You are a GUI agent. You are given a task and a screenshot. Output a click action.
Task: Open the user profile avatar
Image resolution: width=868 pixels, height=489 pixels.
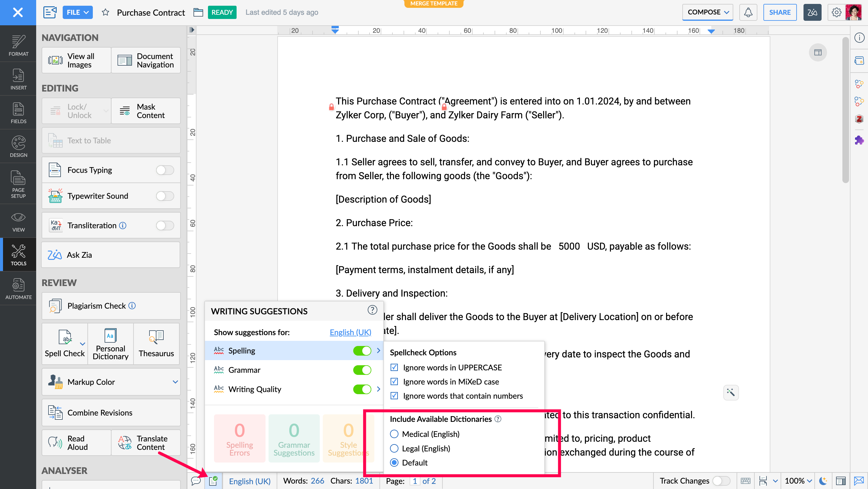853,12
